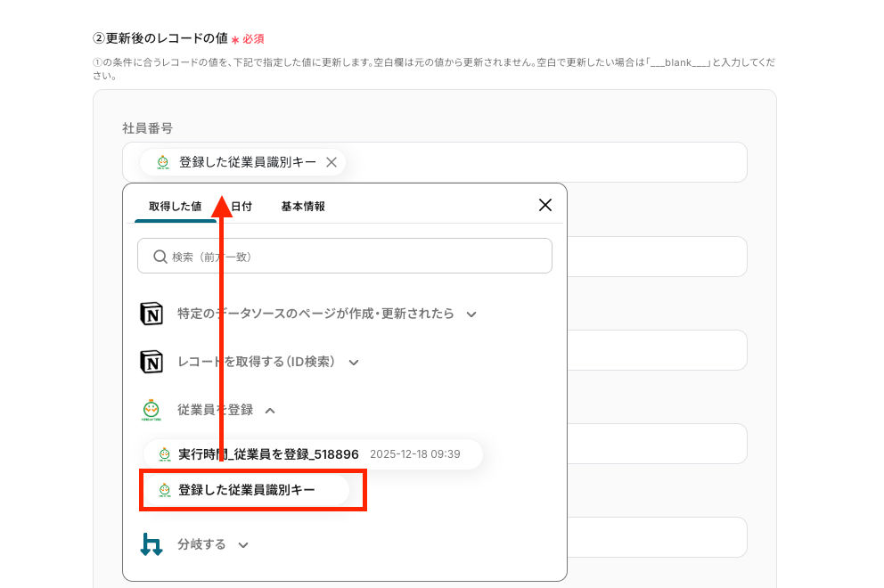Screen dimensions: 884x588
Task: Click the magnifier search icon
Action: tap(160, 257)
